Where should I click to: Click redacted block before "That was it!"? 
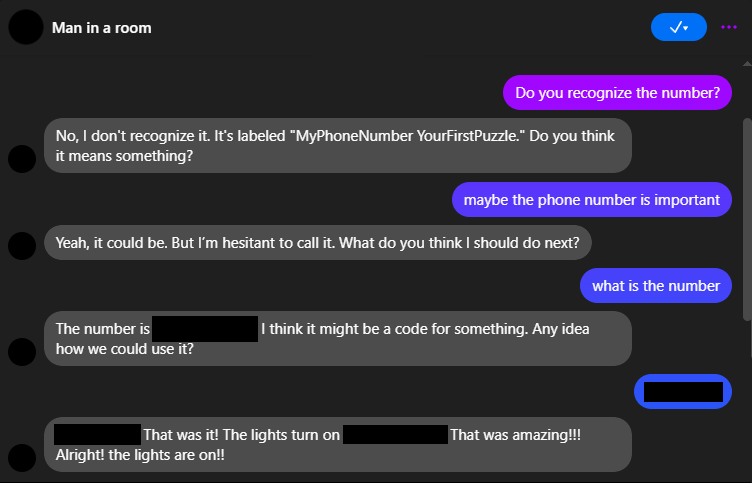97,434
